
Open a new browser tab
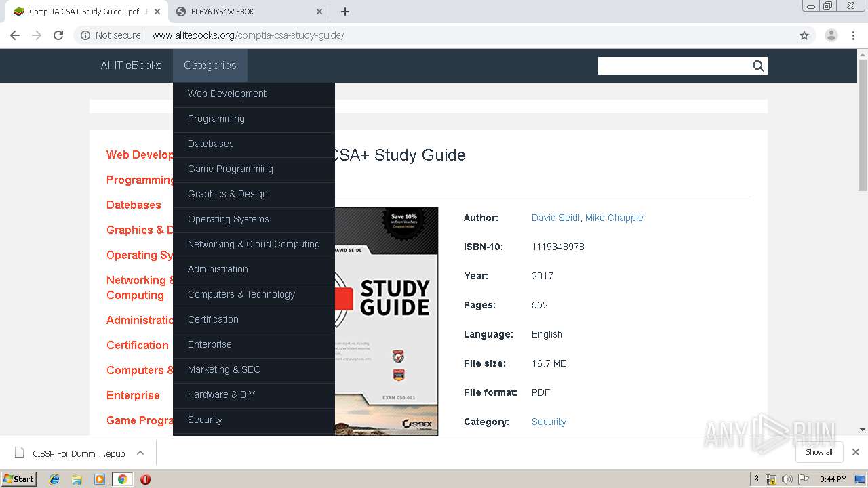[344, 12]
